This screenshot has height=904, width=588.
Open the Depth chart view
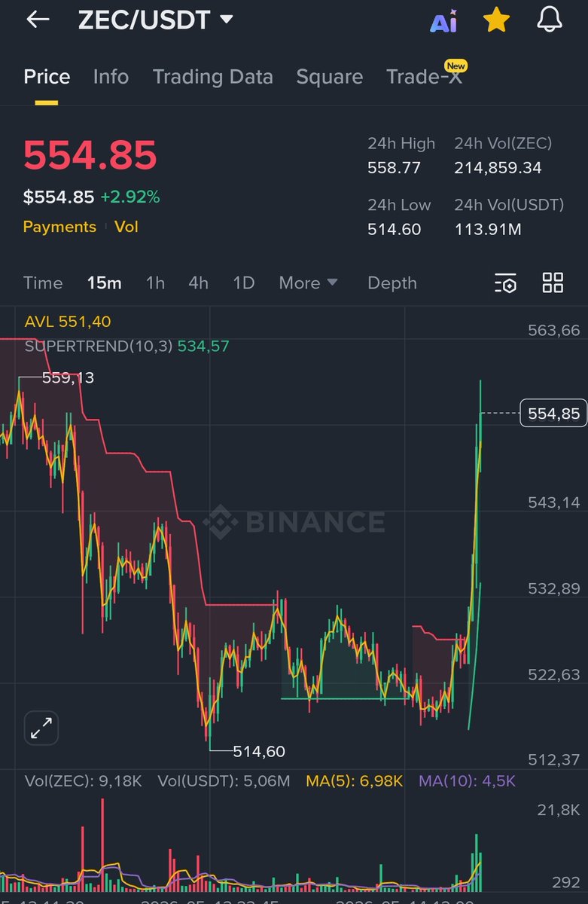(x=392, y=283)
